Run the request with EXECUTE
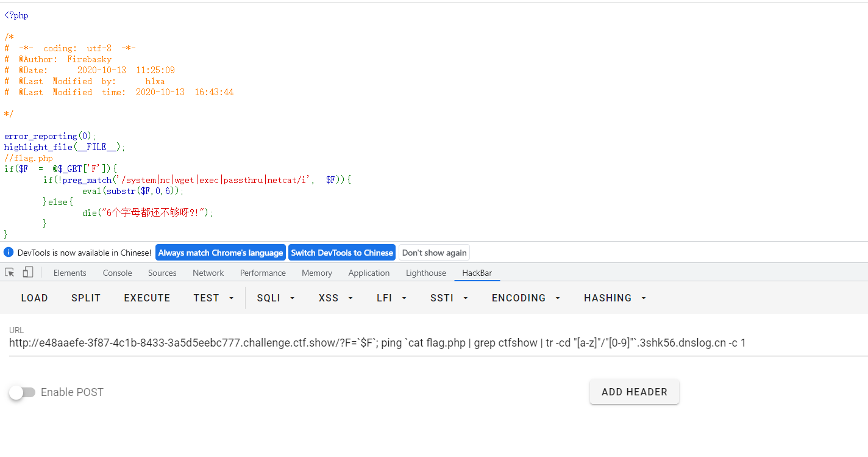Image resolution: width=868 pixels, height=457 pixels. coord(147,298)
